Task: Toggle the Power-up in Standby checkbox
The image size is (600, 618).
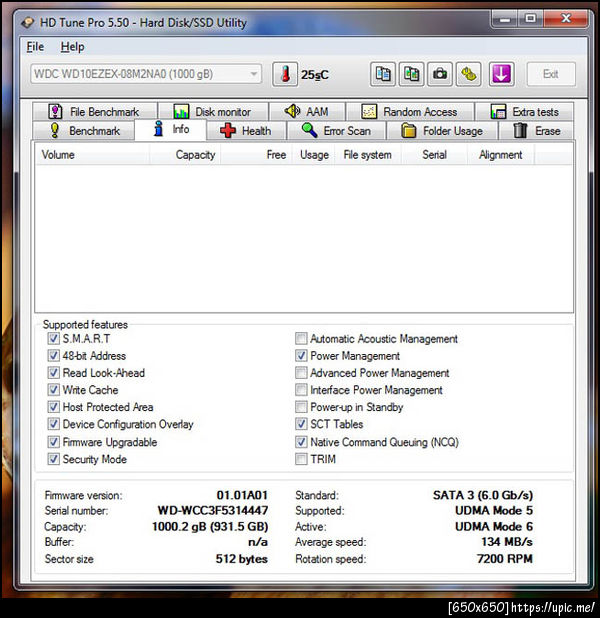Action: 301,407
